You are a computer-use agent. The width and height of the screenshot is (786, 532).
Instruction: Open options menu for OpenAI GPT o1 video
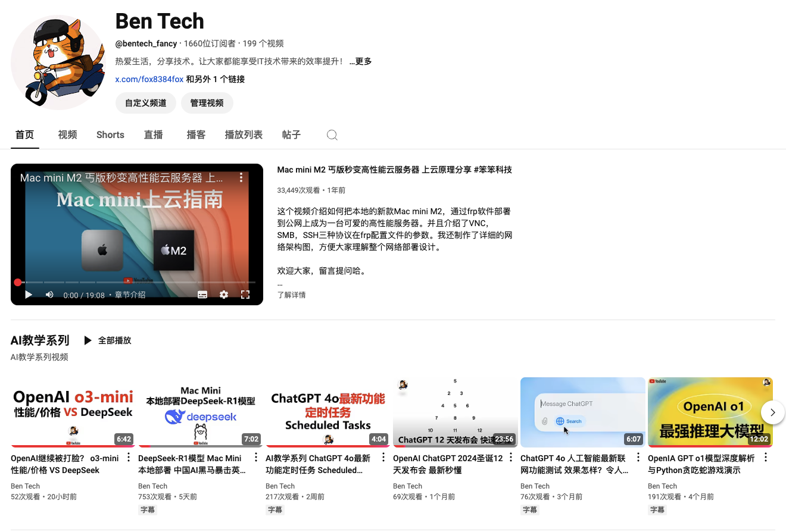point(766,458)
